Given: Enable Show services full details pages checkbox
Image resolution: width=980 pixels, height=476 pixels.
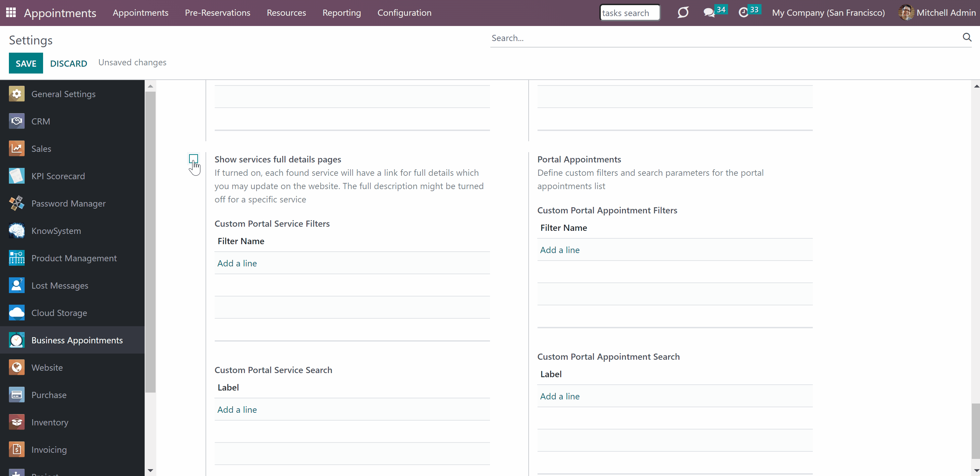Looking at the screenshot, I should (193, 159).
